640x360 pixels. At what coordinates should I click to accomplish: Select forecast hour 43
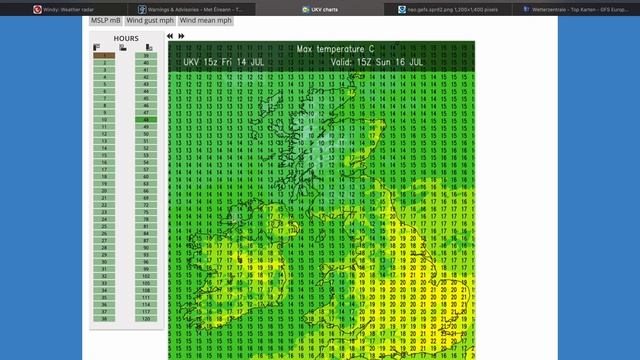[146, 84]
